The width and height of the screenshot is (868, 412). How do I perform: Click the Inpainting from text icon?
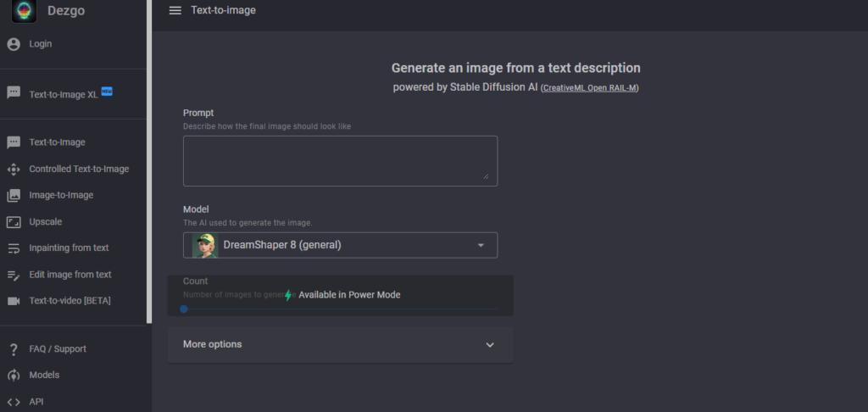[14, 248]
